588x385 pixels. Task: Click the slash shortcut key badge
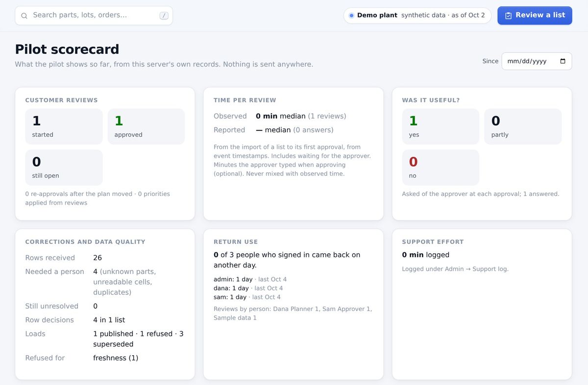[164, 16]
